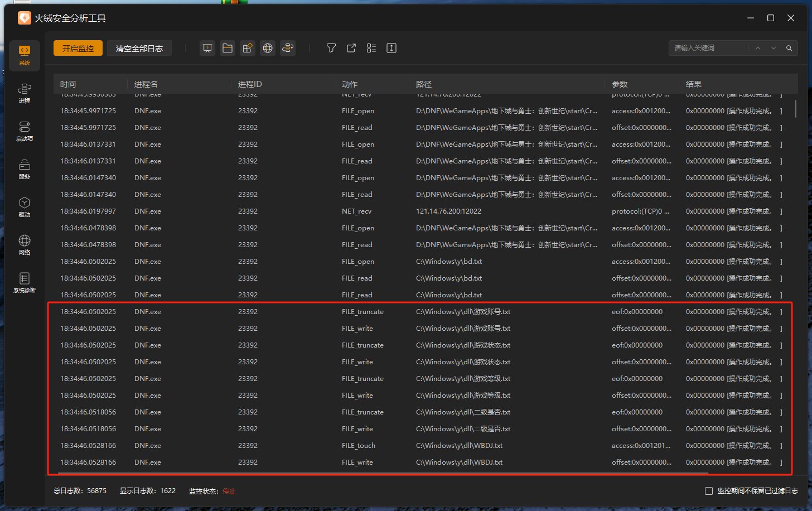812x511 pixels.
Task: Tick 监控期间不保留已过滤日志 checkbox
Action: [709, 491]
